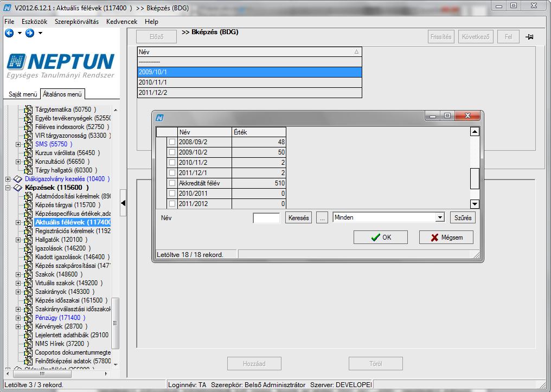This screenshot has height=392, width=551.
Task: Expand the Hallgatók (120100) node
Action: [x=18, y=240]
